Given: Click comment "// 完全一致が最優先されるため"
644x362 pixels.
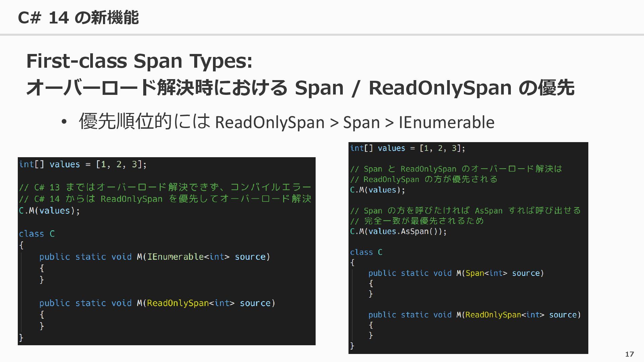Looking at the screenshot, I should (x=417, y=221).
